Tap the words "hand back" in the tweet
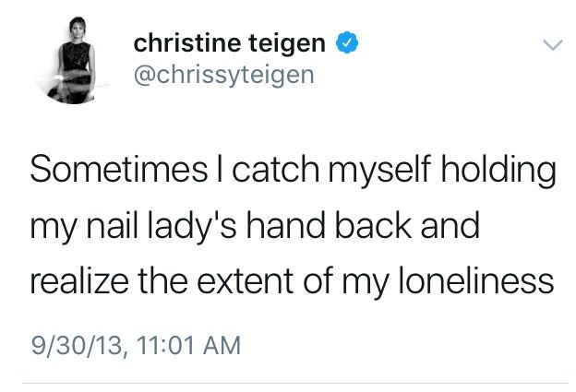Image resolution: width=576 pixels, height=392 pixels. point(329,225)
